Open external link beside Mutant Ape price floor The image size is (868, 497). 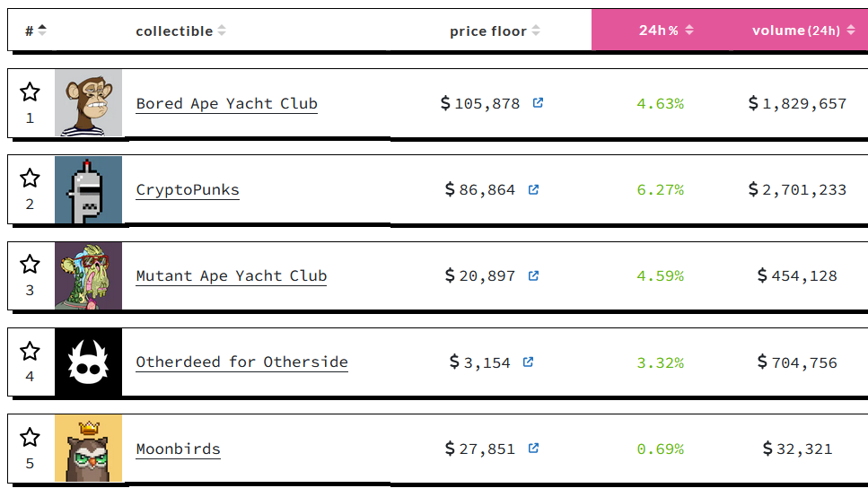click(533, 275)
